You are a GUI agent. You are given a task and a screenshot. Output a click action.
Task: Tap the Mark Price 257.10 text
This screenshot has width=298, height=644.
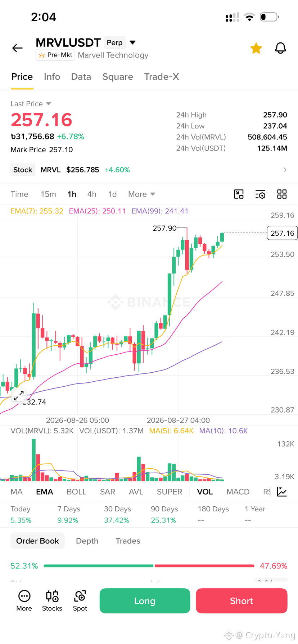coord(42,149)
